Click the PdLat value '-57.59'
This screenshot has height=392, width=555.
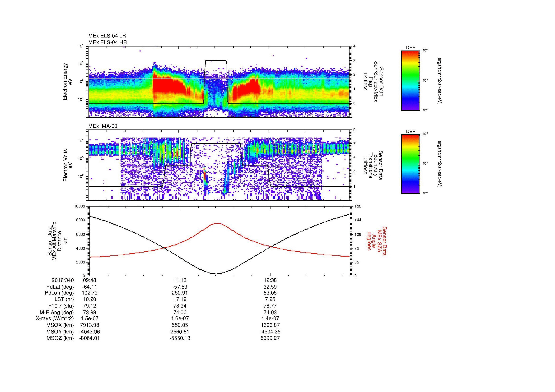[x=180, y=287]
